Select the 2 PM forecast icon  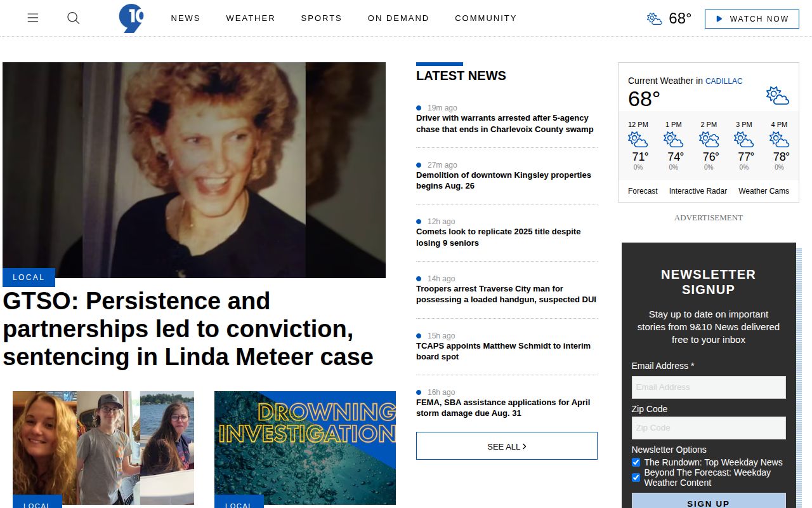tap(709, 140)
